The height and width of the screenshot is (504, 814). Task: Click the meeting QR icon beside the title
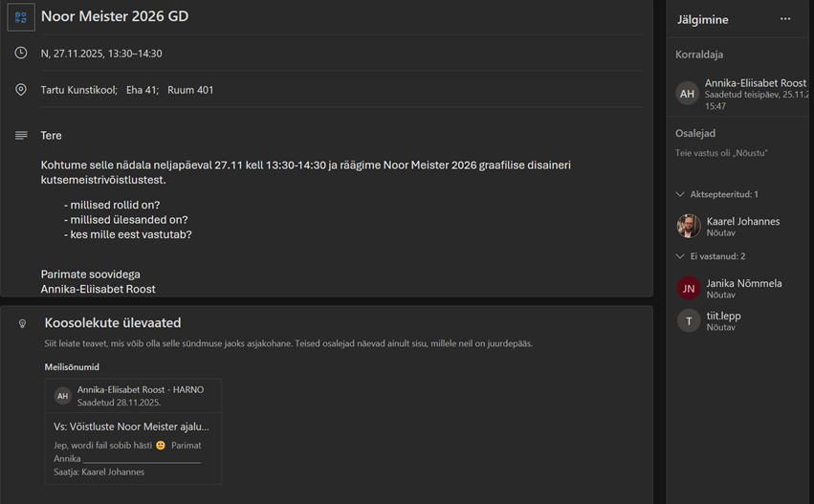21,17
